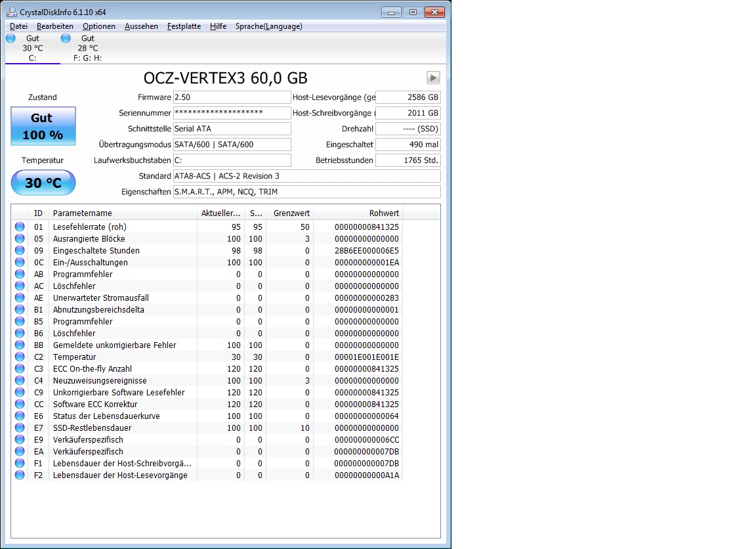
Task: Click the Gut 100 % health status button
Action: [43, 126]
